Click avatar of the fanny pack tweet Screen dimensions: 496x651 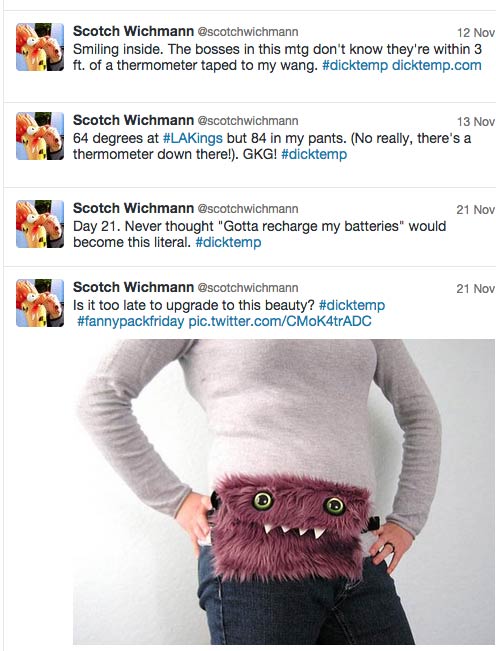point(40,303)
